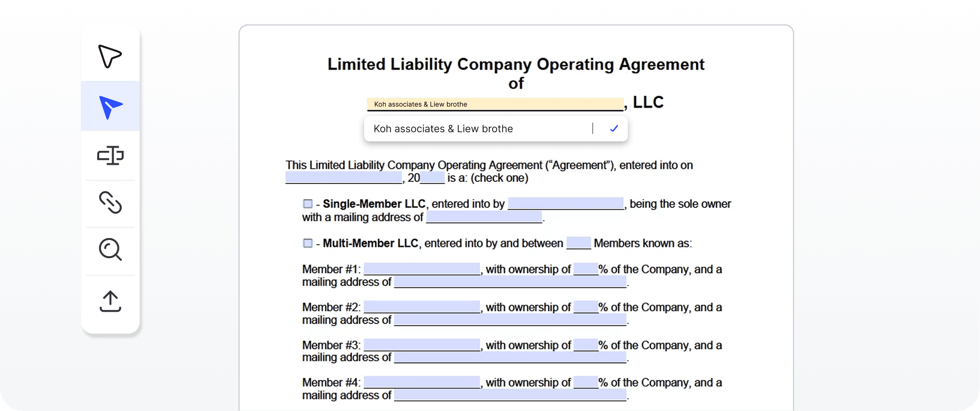Click the Single-Member mailing address field
980x411 pixels.
pyautogui.click(x=484, y=217)
